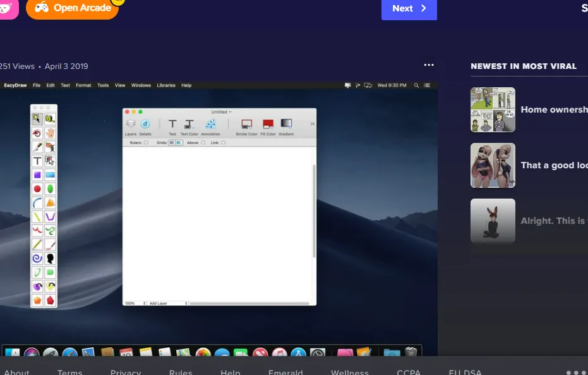Open the Tools menu
Screen dimensions: 588x375
tap(103, 85)
